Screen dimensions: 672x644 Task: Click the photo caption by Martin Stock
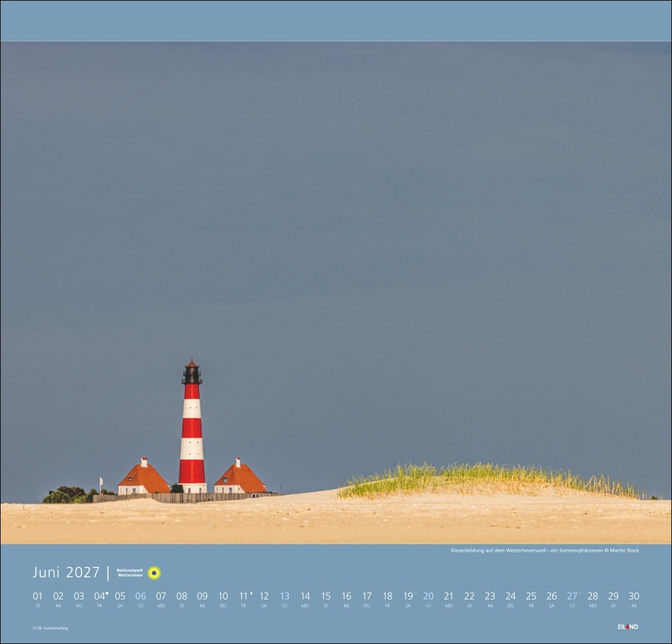[x=545, y=550]
